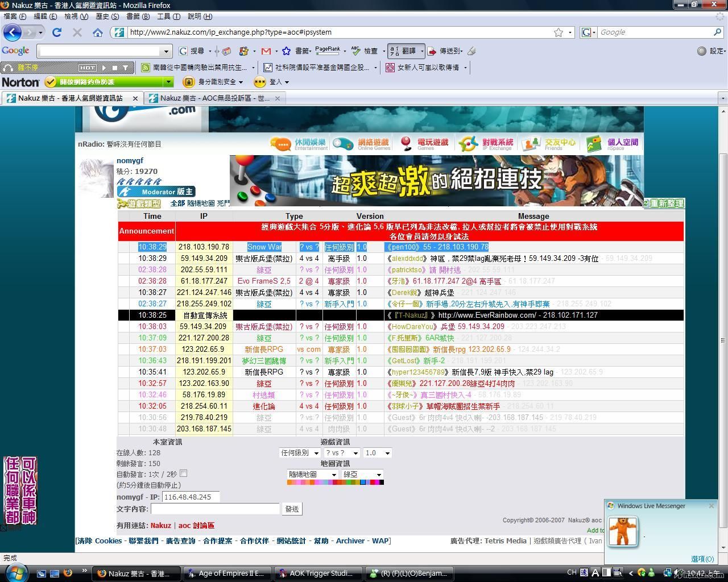Open the 綠亞 map name dropdown

point(362,475)
